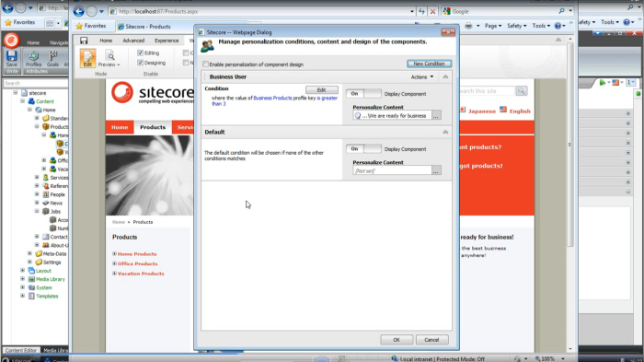Click the Edit mode icon in the ribbon
The image size is (644, 362).
(x=87, y=58)
